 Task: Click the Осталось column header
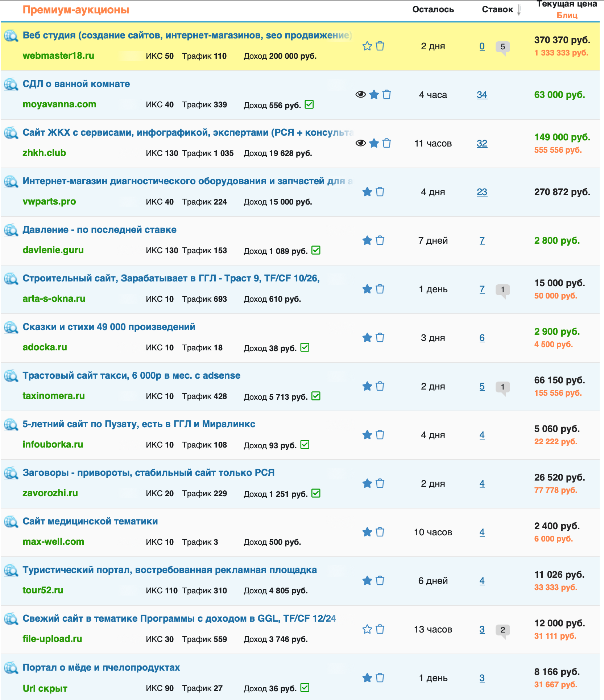pyautogui.click(x=433, y=9)
